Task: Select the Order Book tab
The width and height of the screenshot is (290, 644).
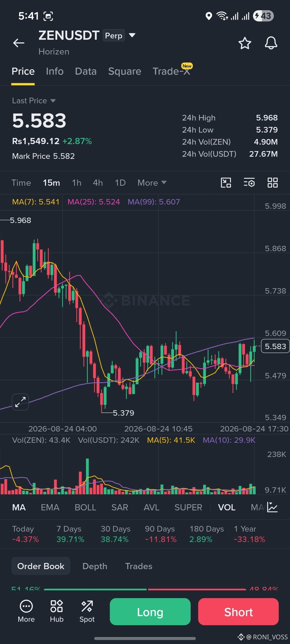Action: [x=41, y=566]
